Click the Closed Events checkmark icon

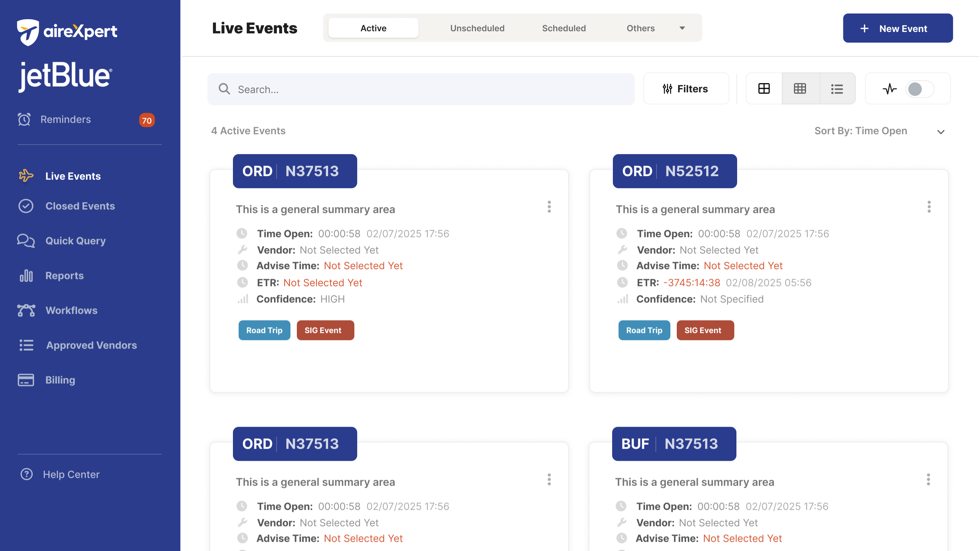point(26,206)
